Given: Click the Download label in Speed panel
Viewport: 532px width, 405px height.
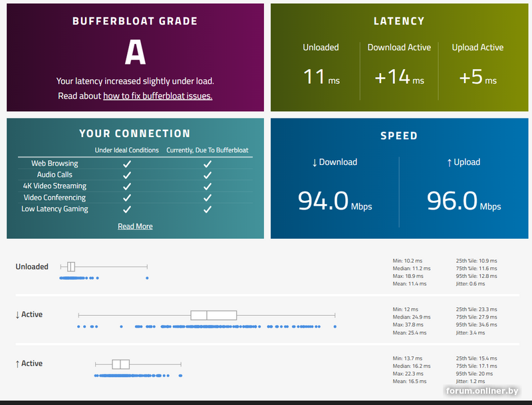Looking at the screenshot, I should 334,162.
